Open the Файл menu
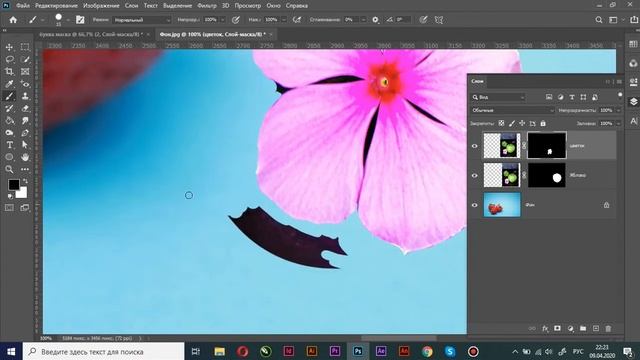Viewport: 640px width, 360px height. tap(22, 6)
